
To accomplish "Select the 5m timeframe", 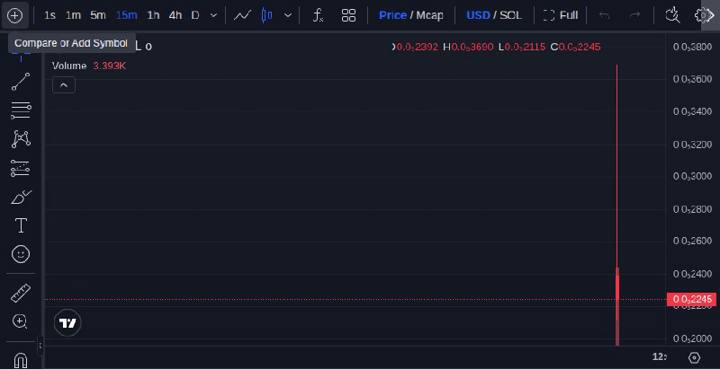I will point(98,15).
